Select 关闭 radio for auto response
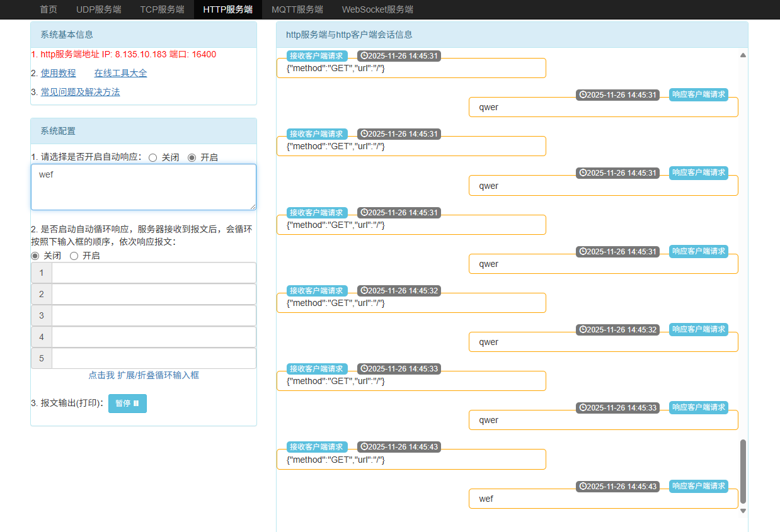Viewport: 780px width, 532px height. (152, 157)
